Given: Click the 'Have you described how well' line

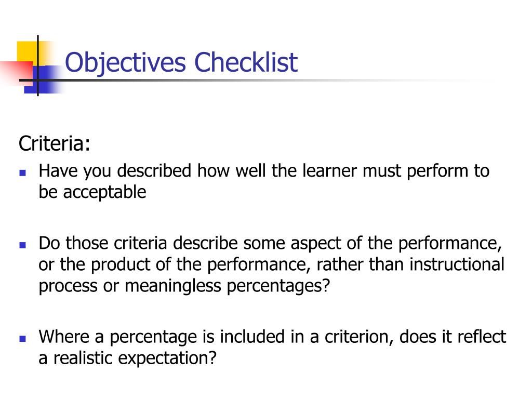Looking at the screenshot, I should (x=264, y=170).
